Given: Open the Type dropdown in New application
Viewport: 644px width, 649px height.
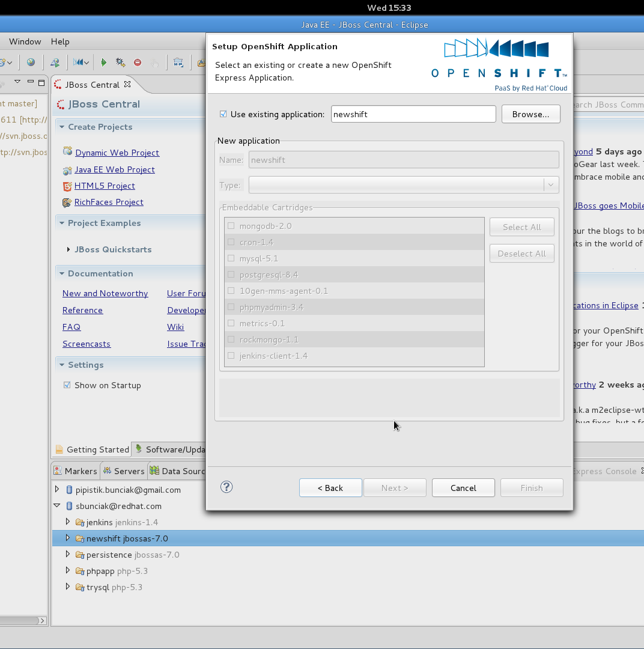Looking at the screenshot, I should (x=550, y=185).
